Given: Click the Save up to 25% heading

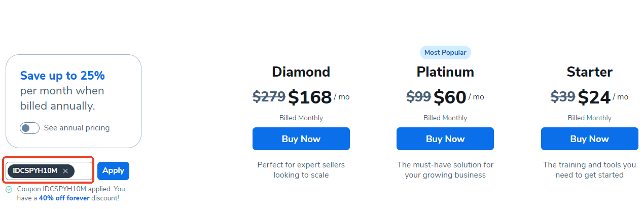Looking at the screenshot, I should click(62, 76).
